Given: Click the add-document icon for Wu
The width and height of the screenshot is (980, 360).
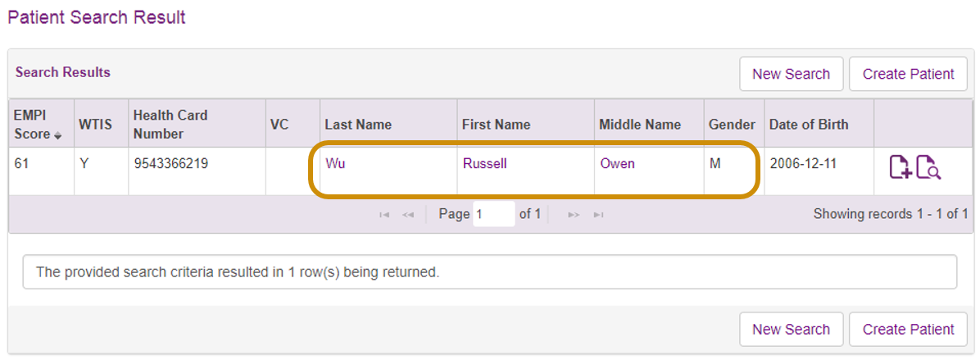Looking at the screenshot, I should click(x=901, y=167).
